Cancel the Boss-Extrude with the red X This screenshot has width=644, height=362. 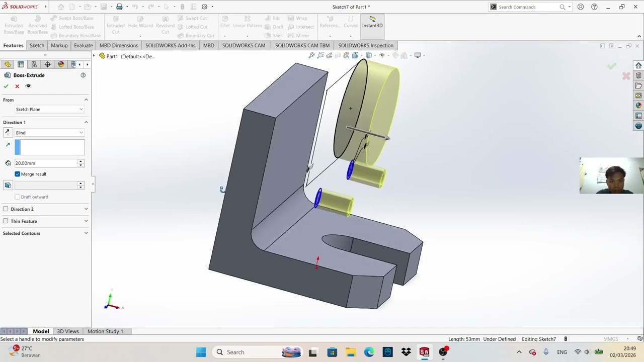coord(17,86)
